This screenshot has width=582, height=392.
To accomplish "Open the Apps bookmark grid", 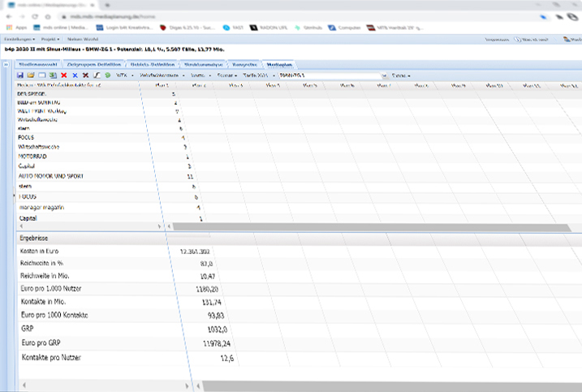I will click(17, 28).
